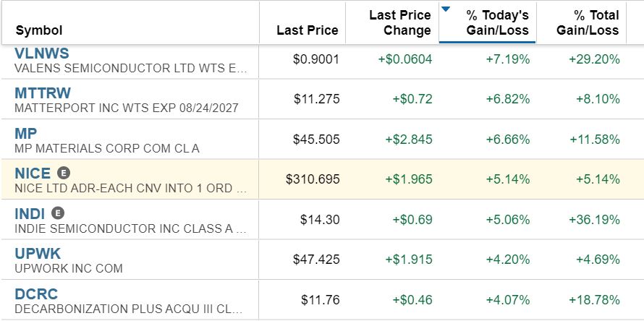Click MP's +$2.845 price change cell
Image resolution: width=644 pixels, height=321 pixels.
click(x=409, y=139)
